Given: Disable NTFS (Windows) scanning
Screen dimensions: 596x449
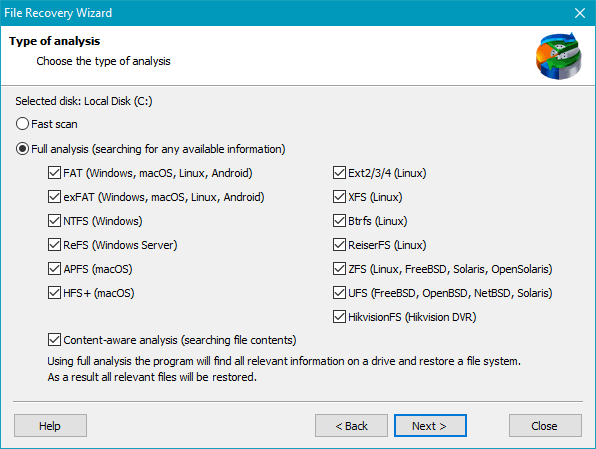Looking at the screenshot, I should pos(54,221).
